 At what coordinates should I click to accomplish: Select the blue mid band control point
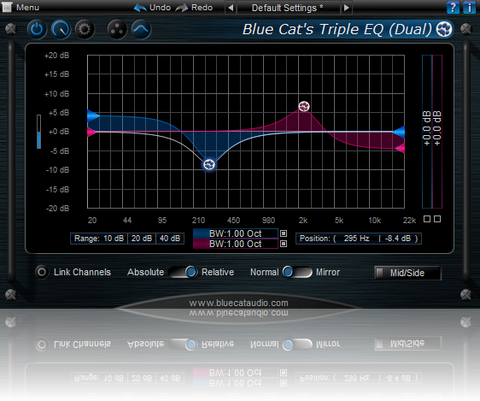click(x=209, y=164)
